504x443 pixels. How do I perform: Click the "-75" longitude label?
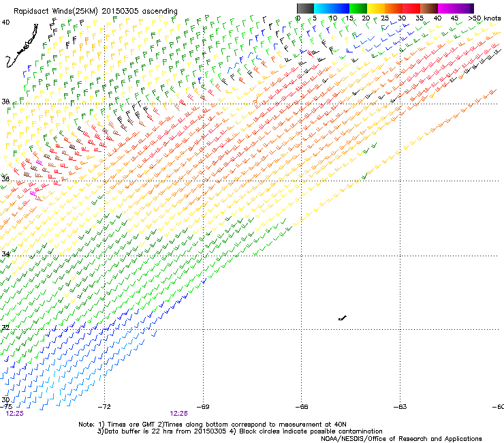pos(6,407)
